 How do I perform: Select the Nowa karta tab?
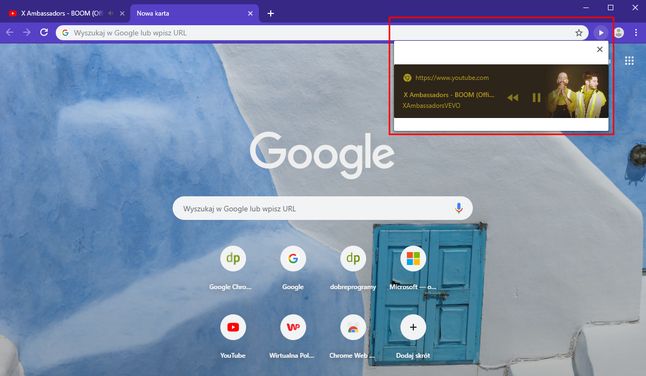pos(194,13)
